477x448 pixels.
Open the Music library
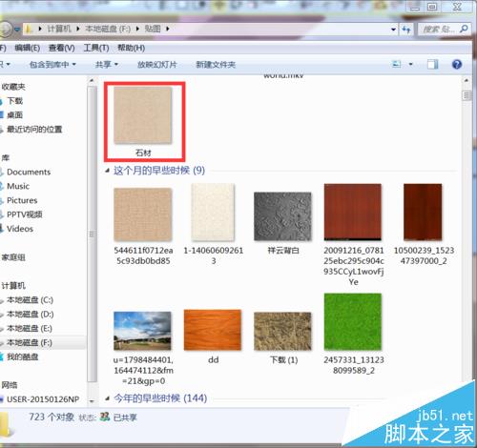click(x=18, y=186)
